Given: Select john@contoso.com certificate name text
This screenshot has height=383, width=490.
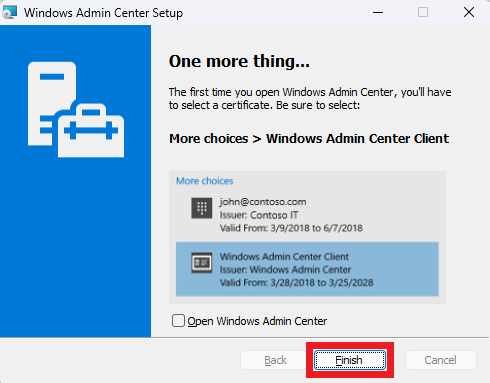Looking at the screenshot, I should tap(263, 202).
